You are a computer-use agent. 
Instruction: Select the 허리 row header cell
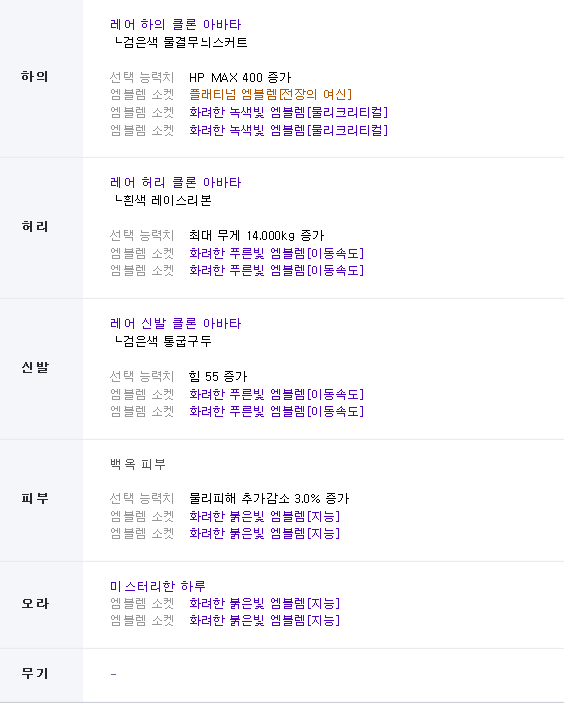[x=41, y=228]
